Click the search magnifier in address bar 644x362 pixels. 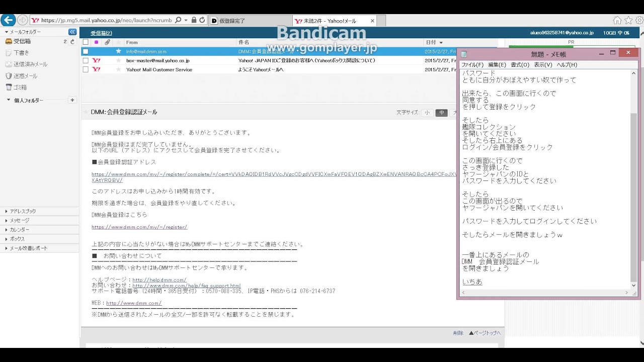[x=178, y=20]
